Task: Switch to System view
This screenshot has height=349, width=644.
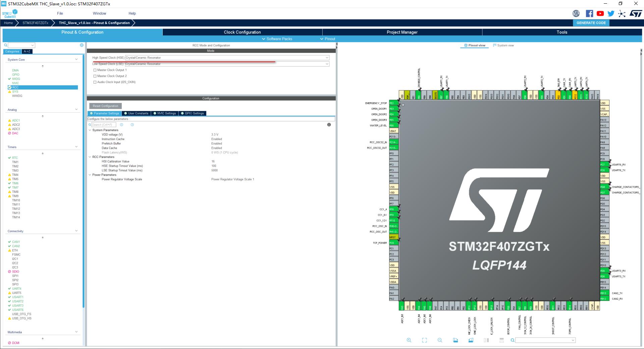Action: pyautogui.click(x=503, y=45)
